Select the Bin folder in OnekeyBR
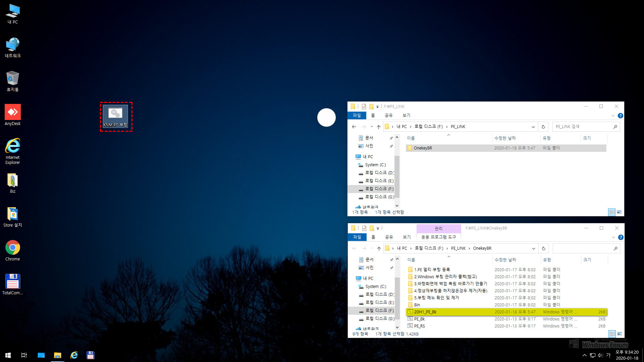Viewport: 644px width, 362px height. 506,305
